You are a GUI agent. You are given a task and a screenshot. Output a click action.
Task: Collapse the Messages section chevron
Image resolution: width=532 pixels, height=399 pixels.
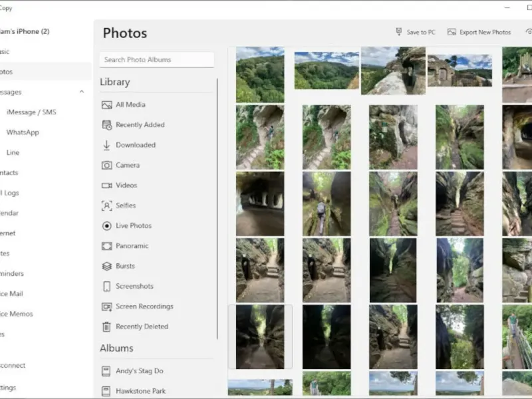pyautogui.click(x=82, y=92)
